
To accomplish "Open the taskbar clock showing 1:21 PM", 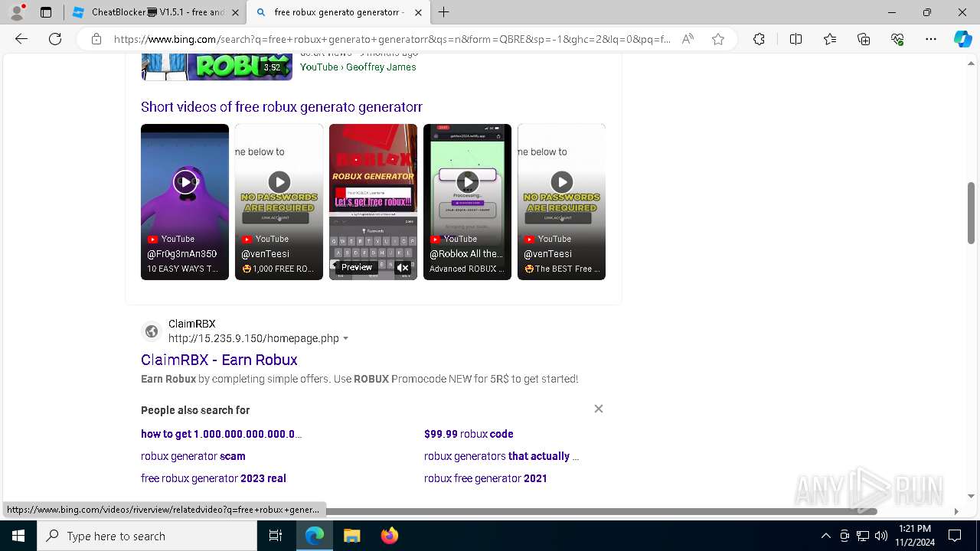I will (x=916, y=536).
